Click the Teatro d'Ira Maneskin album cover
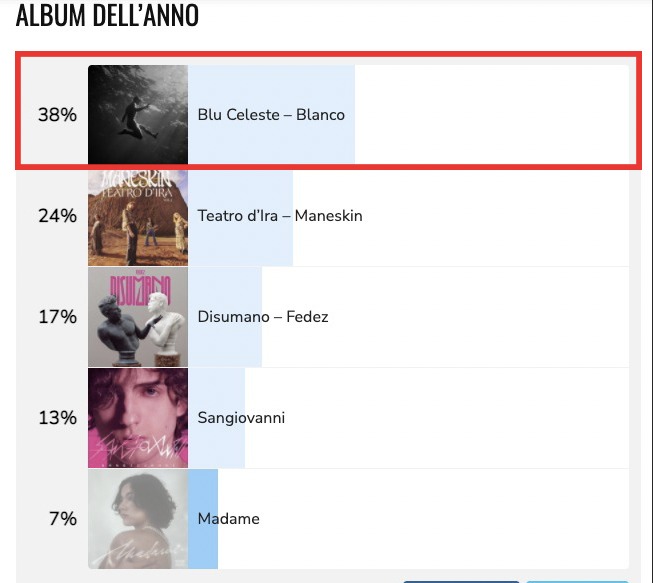Viewport: 653px width, 583px height. pyautogui.click(x=138, y=217)
